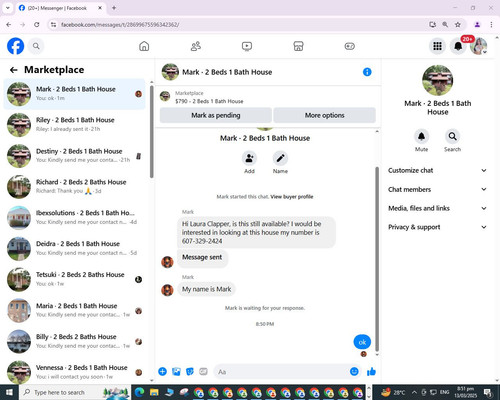500x400 pixels.
Task: Attach a photo file icon
Action: point(176,371)
